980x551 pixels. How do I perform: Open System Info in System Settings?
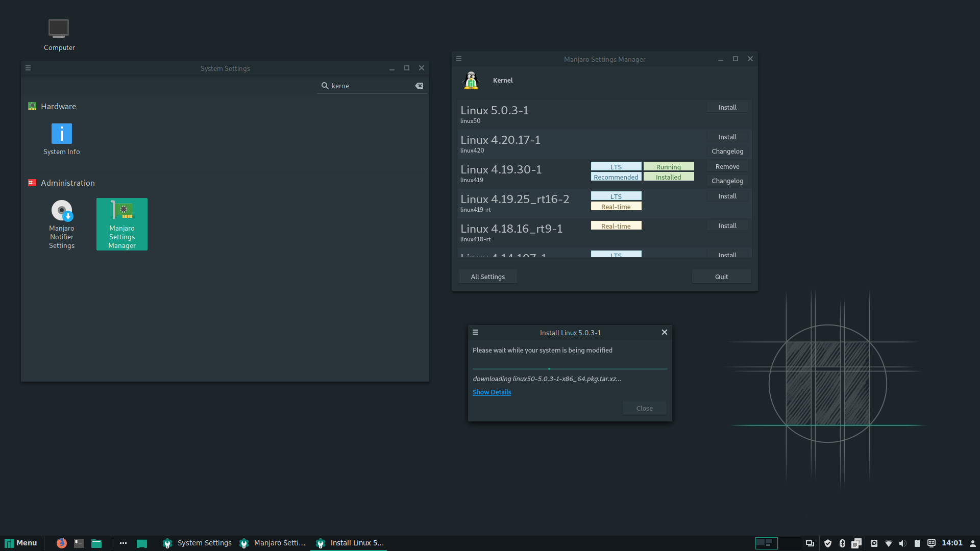pyautogui.click(x=62, y=139)
